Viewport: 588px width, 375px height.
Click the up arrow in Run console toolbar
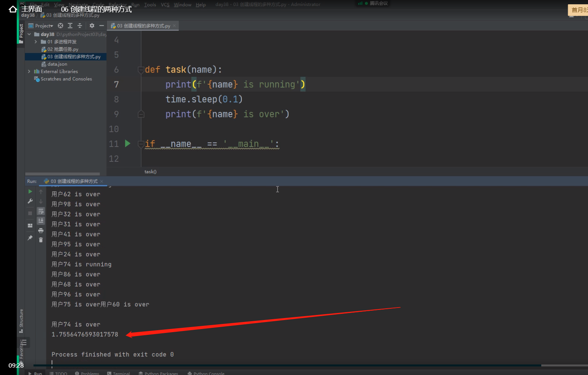[41, 191]
